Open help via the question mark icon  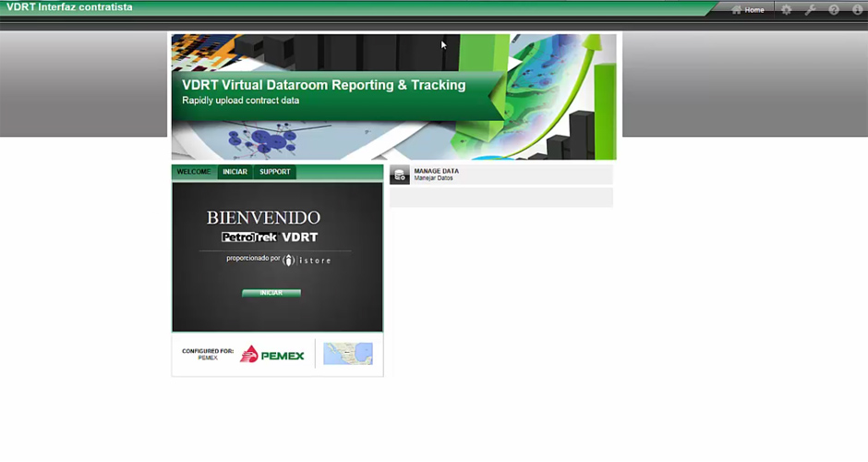click(x=834, y=10)
